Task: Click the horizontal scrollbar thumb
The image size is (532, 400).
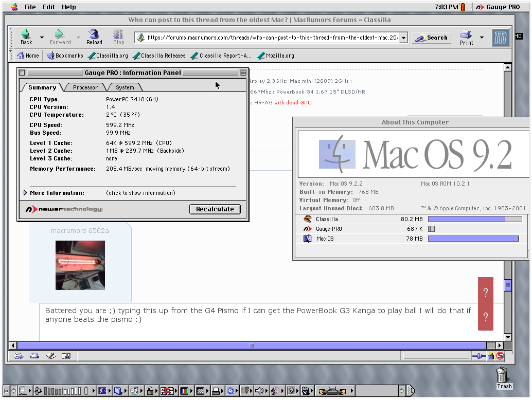Action: tap(252, 346)
